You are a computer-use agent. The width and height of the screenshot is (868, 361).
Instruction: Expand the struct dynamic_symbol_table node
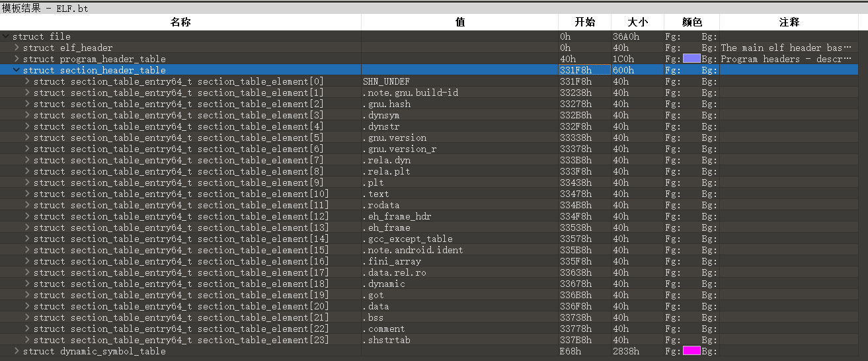click(17, 352)
